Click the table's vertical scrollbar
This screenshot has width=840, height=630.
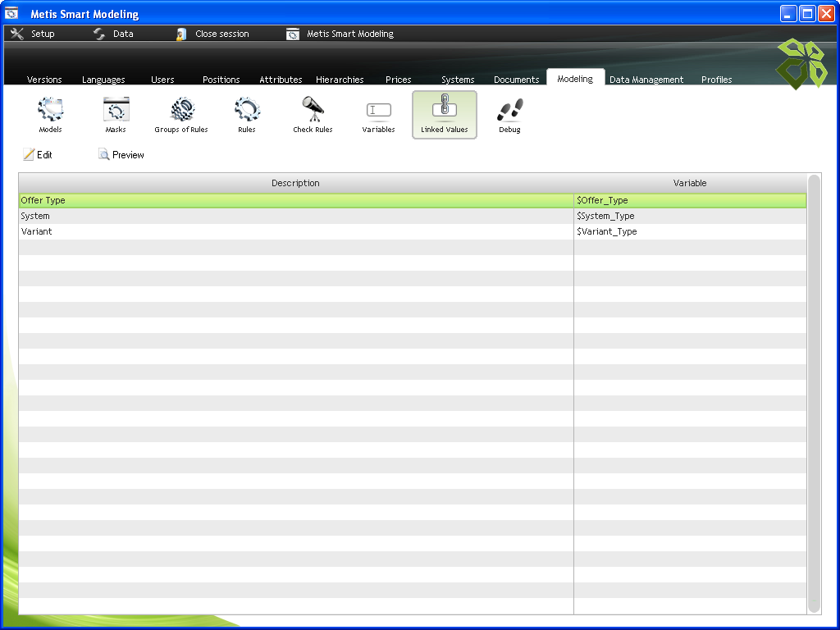(814, 393)
